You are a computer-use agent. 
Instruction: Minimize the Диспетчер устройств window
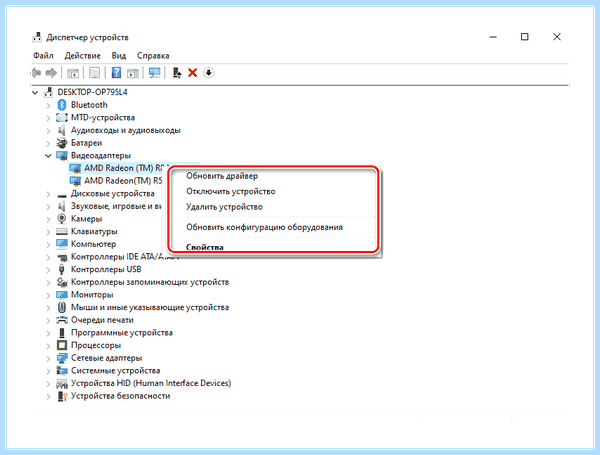point(493,37)
